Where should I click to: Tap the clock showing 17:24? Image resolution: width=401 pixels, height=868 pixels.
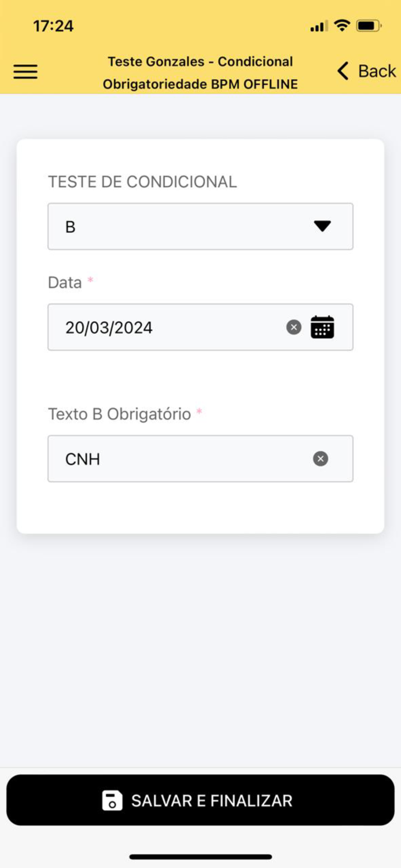pos(54,25)
